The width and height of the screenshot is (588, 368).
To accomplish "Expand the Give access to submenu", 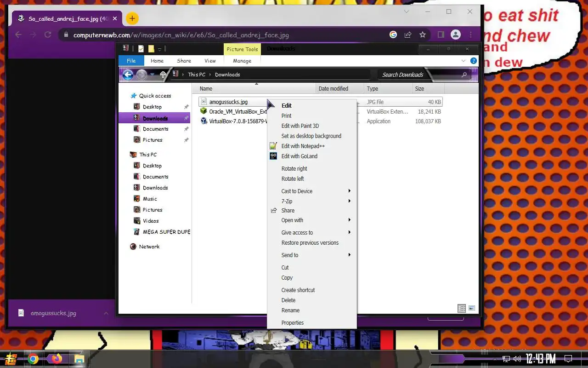I will coord(312,233).
